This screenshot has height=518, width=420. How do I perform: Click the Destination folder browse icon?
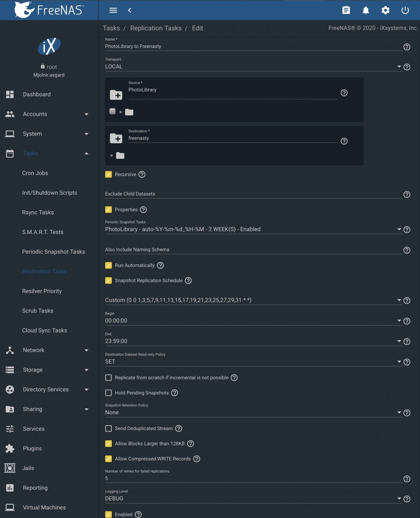pyautogui.click(x=116, y=138)
